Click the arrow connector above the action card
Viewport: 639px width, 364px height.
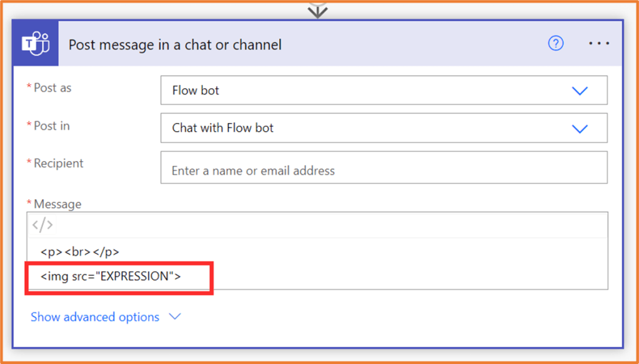pyautogui.click(x=318, y=9)
